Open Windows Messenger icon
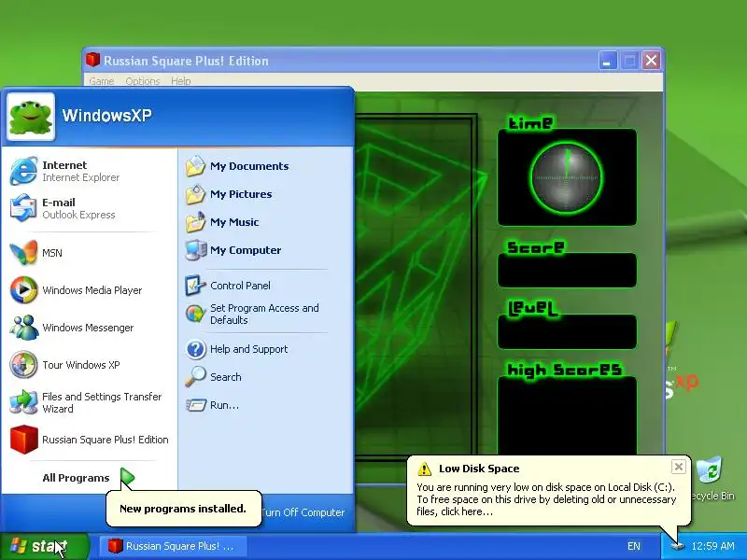Image resolution: width=747 pixels, height=560 pixels. (x=23, y=328)
